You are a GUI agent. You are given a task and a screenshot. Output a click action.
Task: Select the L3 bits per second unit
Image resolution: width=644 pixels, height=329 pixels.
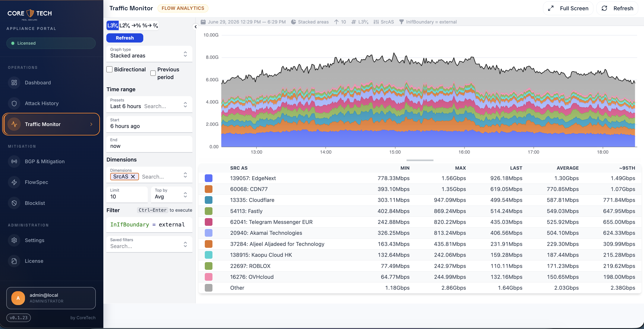click(113, 25)
